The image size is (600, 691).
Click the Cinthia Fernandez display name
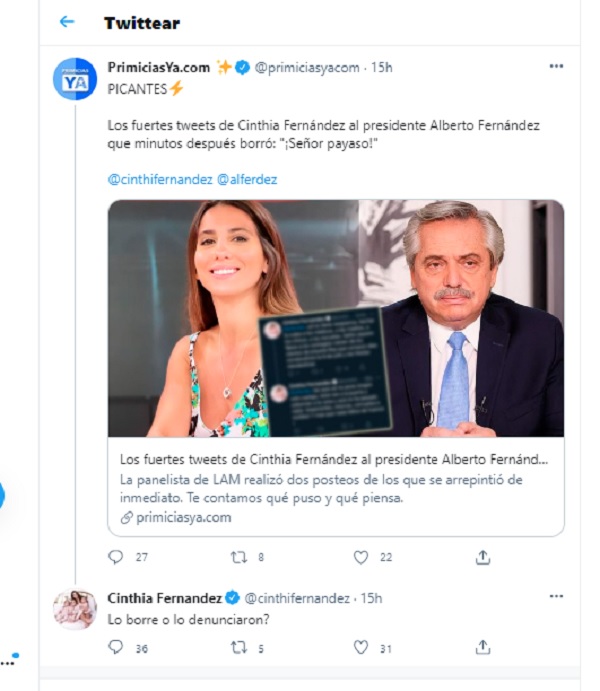click(164, 598)
